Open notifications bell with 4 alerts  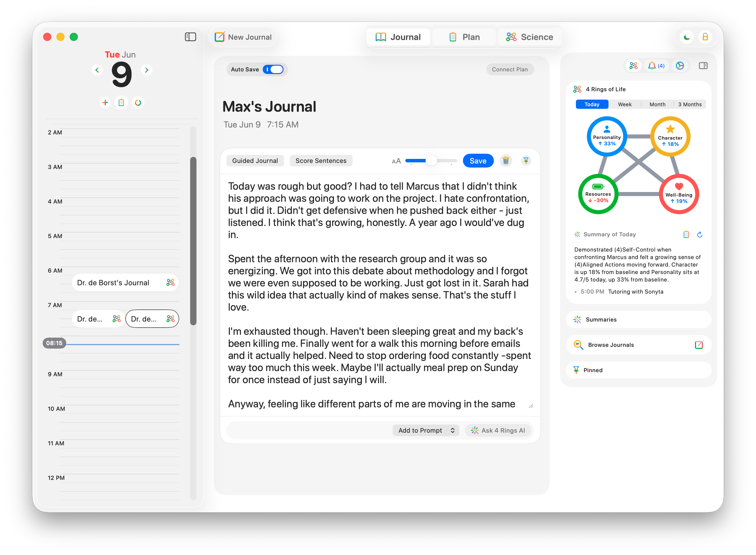click(x=656, y=66)
